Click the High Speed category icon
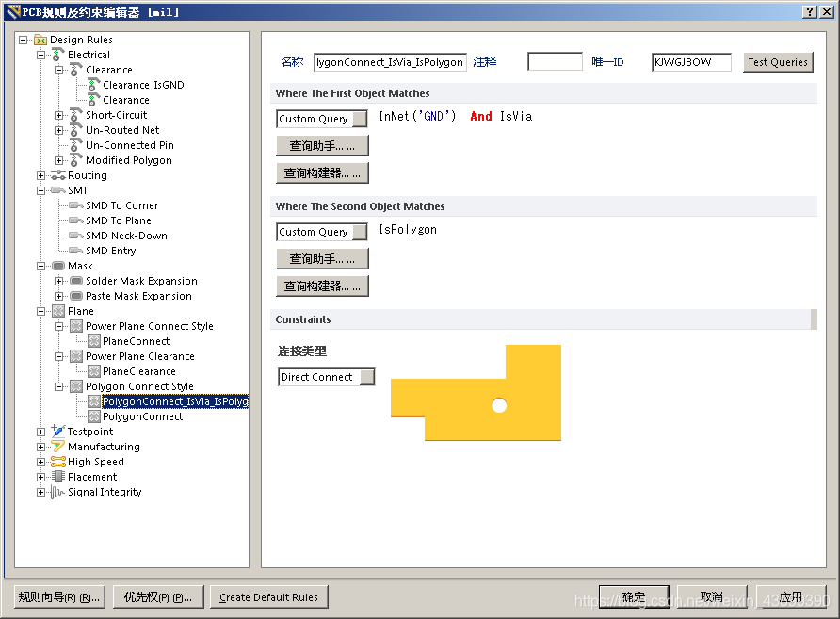This screenshot has width=840, height=619. (x=57, y=462)
